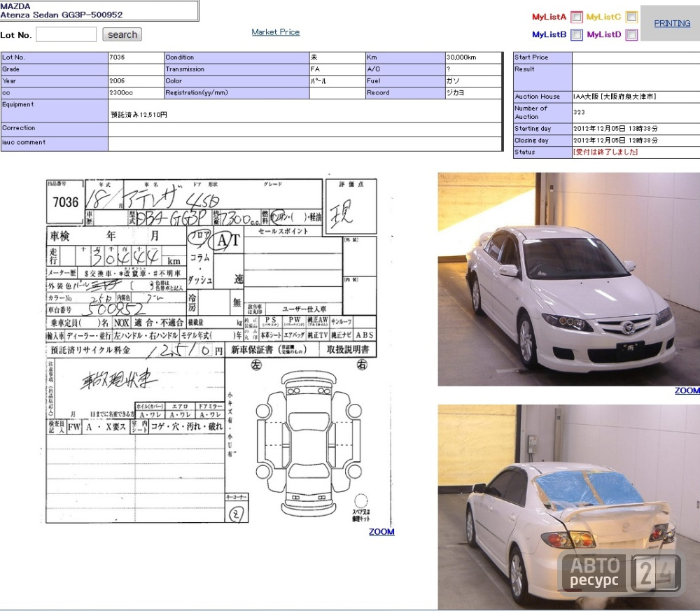The image size is (700, 611).
Task: Select the 30,000km mileage value
Action: (x=461, y=57)
